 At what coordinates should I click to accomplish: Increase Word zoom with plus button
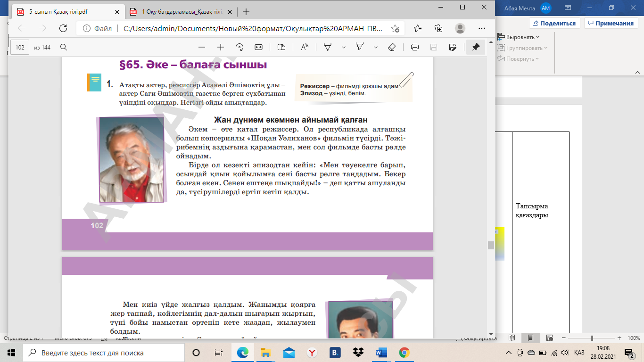click(x=620, y=338)
